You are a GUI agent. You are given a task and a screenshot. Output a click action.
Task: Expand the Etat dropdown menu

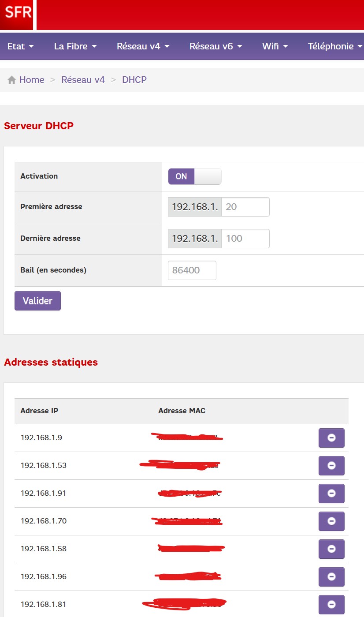pos(21,46)
